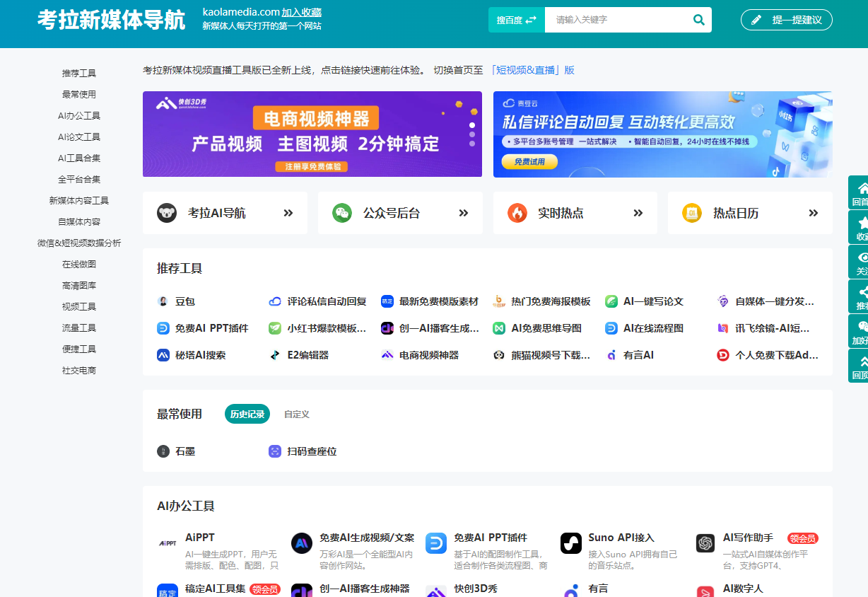Select 视频工具 in the left menu
Viewport: 868px width, 597px height.
pyautogui.click(x=80, y=306)
